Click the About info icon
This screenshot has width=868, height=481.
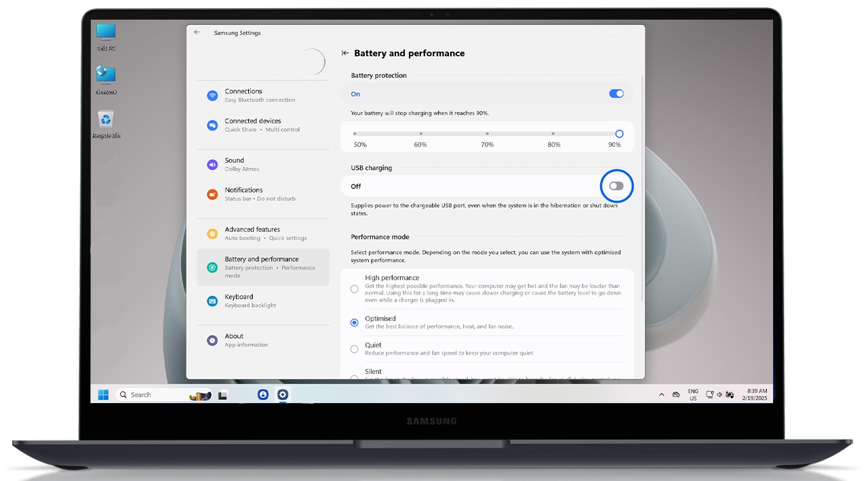pos(212,340)
